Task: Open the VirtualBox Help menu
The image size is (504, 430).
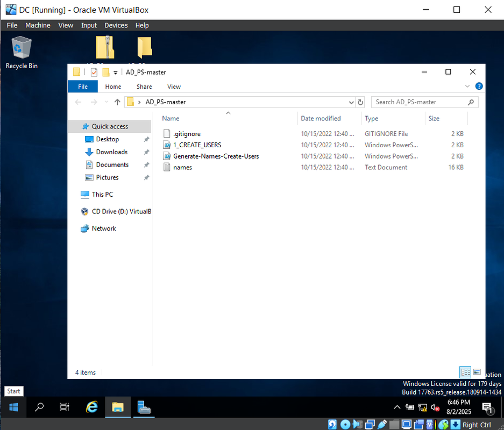Action: [142, 25]
